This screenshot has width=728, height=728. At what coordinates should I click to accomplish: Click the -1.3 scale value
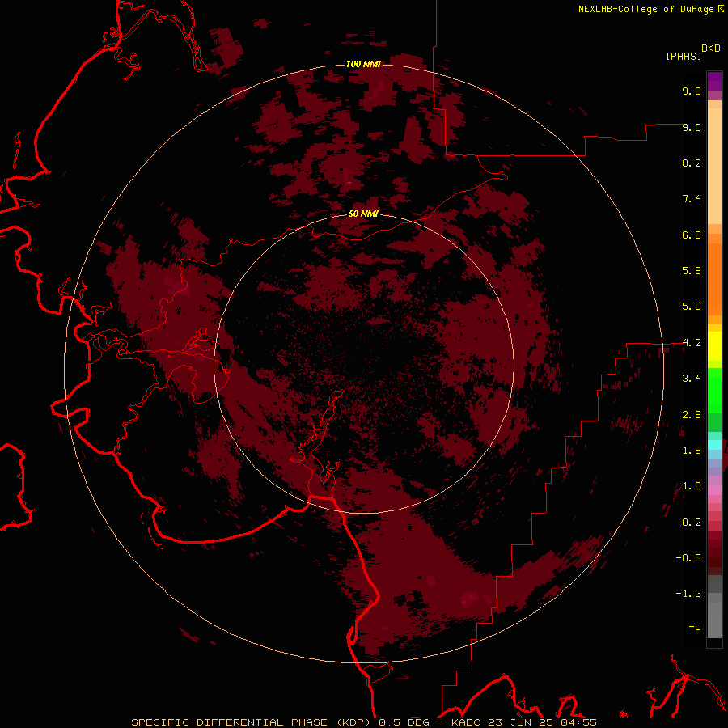(x=688, y=594)
